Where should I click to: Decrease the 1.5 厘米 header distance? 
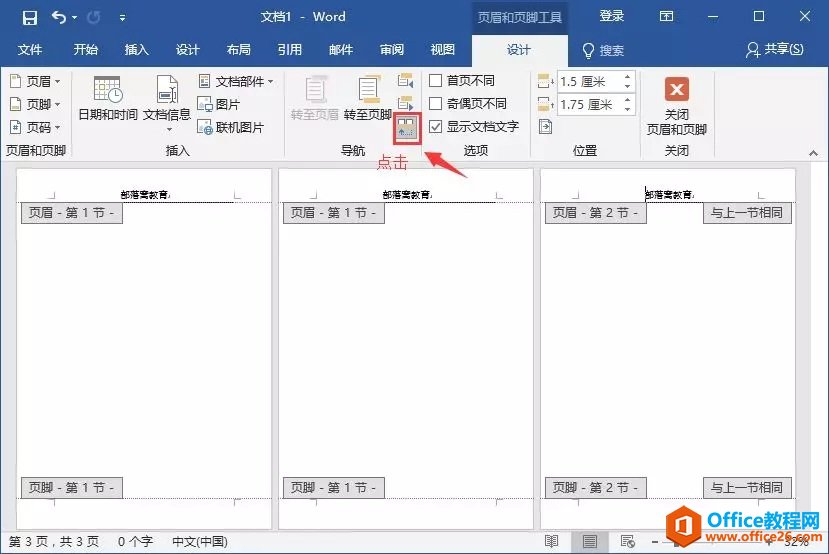point(627,86)
